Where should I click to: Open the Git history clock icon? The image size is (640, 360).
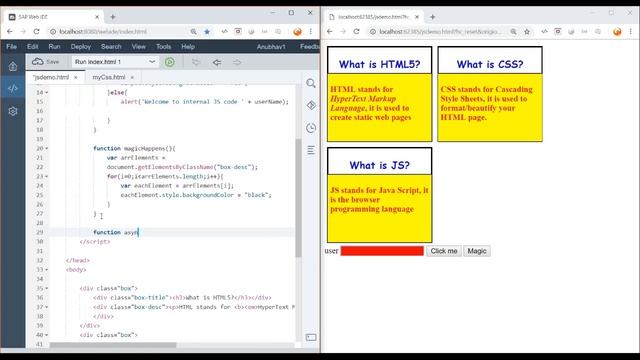tap(311, 128)
